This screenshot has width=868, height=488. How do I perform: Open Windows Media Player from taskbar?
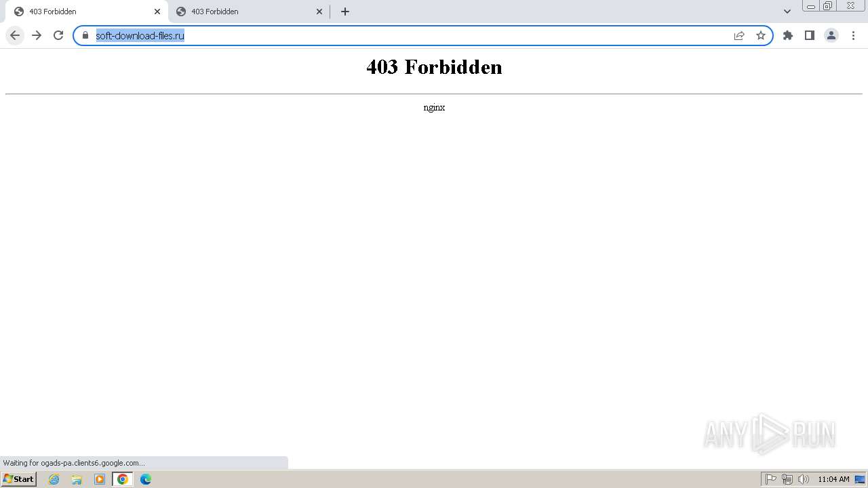pyautogui.click(x=100, y=479)
